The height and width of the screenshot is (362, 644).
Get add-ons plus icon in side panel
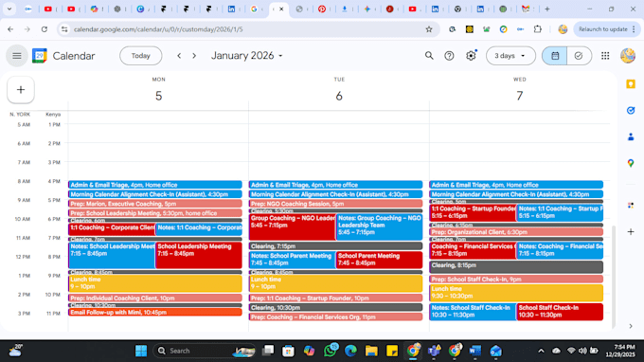click(x=631, y=232)
